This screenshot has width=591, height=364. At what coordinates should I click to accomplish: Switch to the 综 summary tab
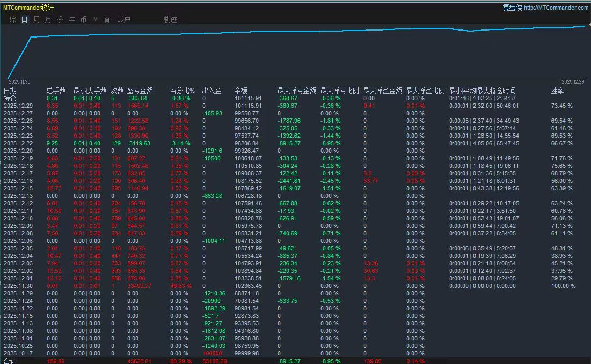tap(12, 19)
